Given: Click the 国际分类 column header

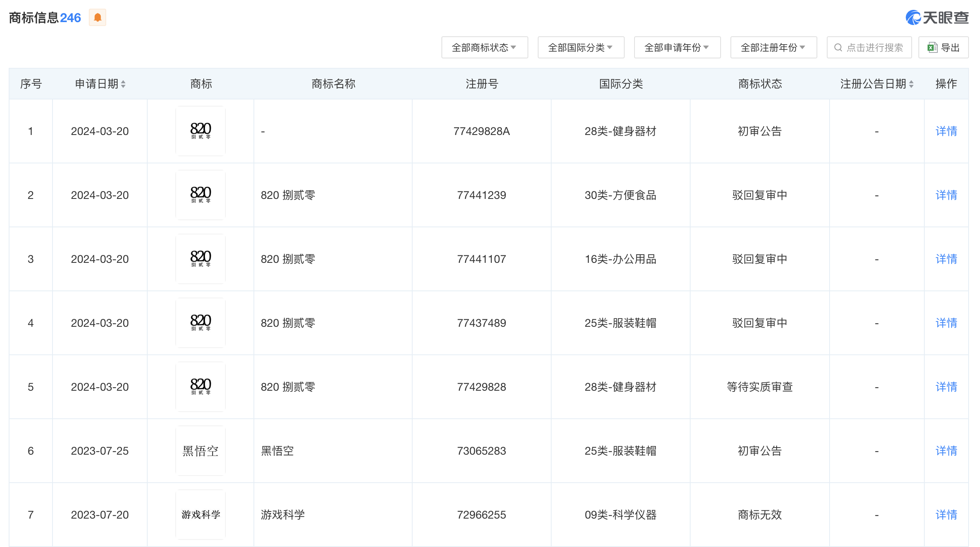Looking at the screenshot, I should click(621, 84).
